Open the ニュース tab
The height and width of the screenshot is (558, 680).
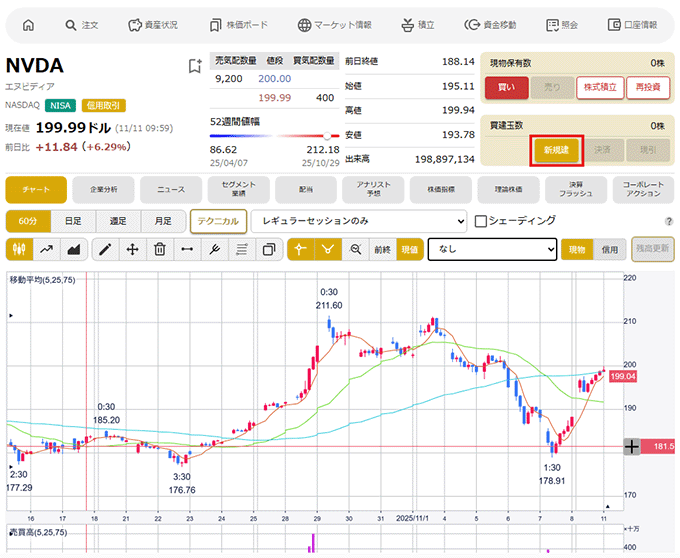coord(171,188)
